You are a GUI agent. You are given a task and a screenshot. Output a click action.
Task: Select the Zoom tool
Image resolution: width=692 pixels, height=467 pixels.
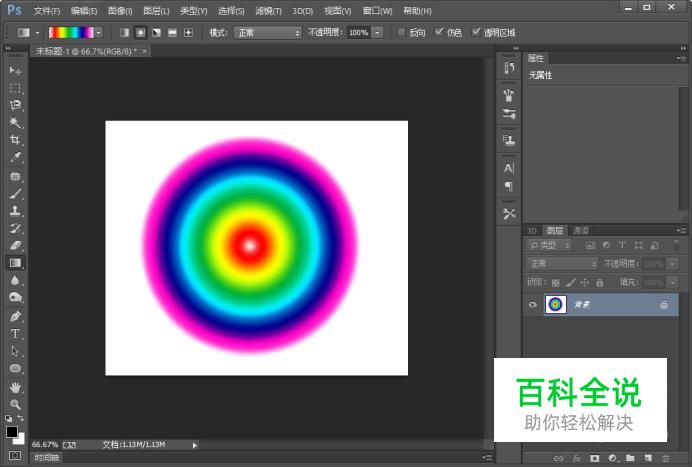(x=15, y=404)
